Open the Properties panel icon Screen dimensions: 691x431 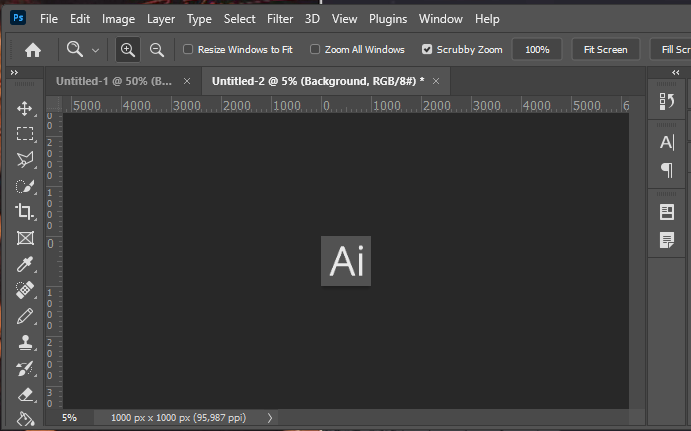(667, 212)
